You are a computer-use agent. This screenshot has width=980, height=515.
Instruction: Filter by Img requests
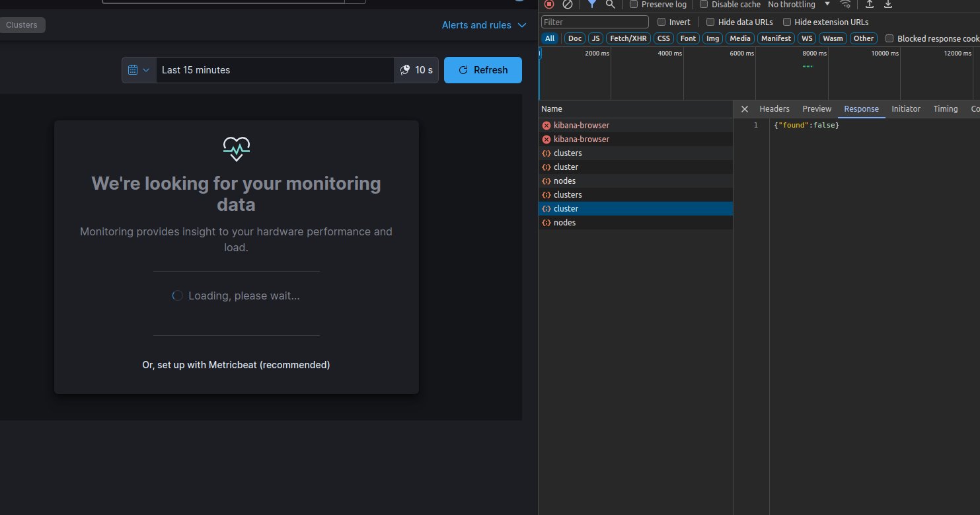point(712,38)
